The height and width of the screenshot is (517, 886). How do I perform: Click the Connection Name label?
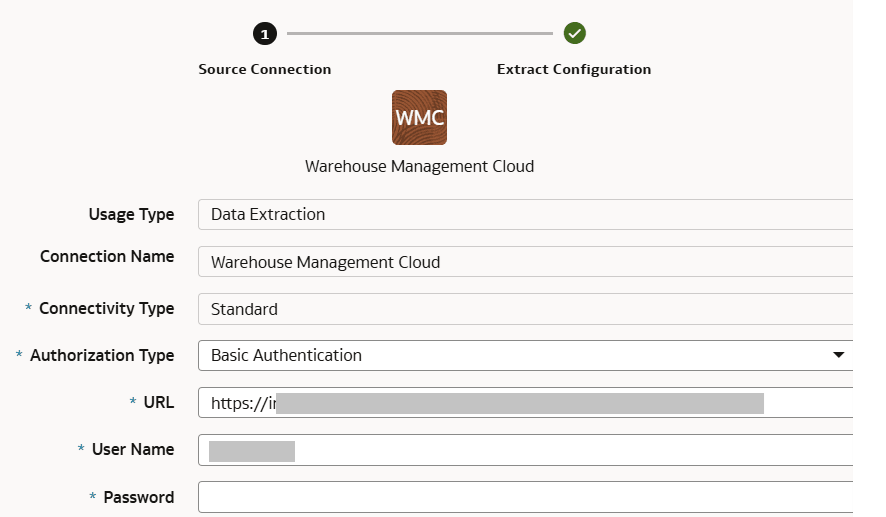pyautogui.click(x=107, y=257)
